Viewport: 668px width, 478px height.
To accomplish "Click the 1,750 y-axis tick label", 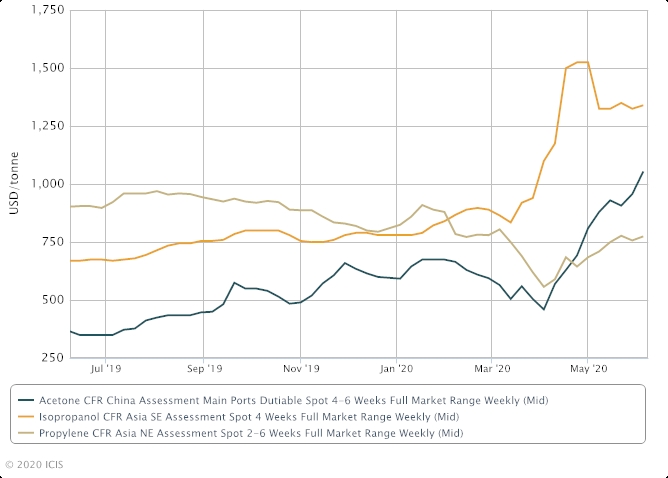I will [48, 11].
